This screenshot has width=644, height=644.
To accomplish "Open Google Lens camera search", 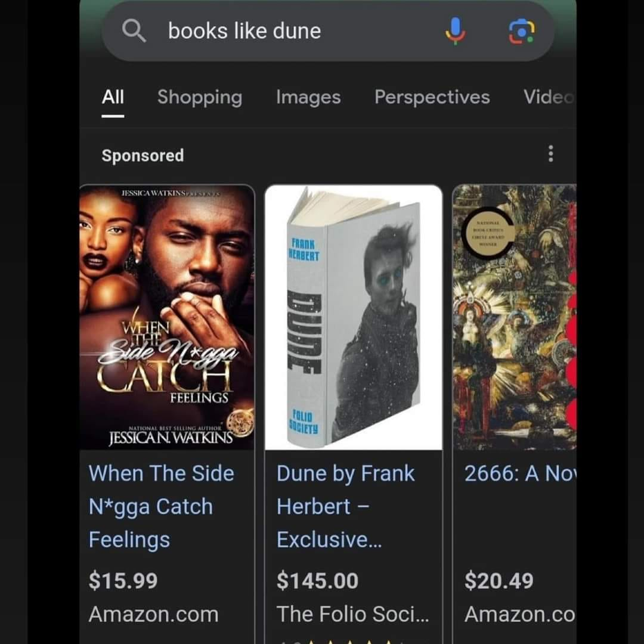I will click(x=522, y=31).
